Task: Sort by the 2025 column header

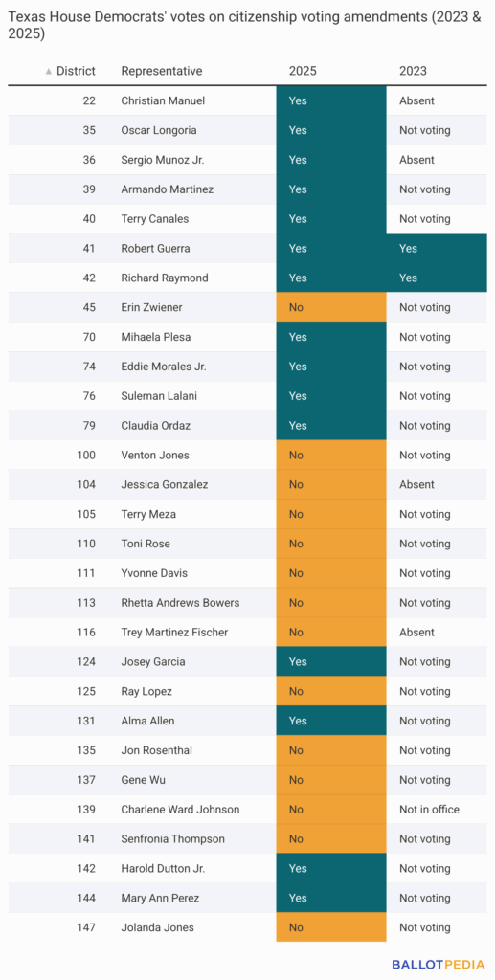Action: [x=303, y=71]
